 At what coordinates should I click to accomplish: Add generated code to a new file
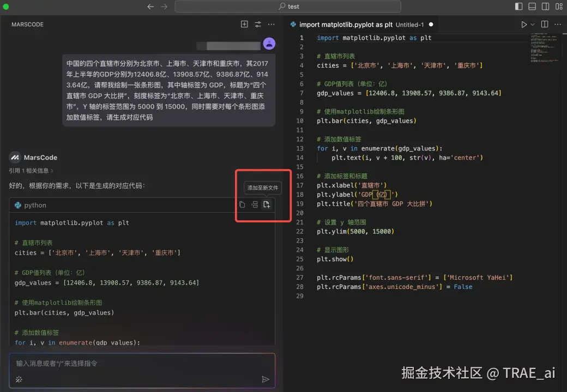point(267,204)
